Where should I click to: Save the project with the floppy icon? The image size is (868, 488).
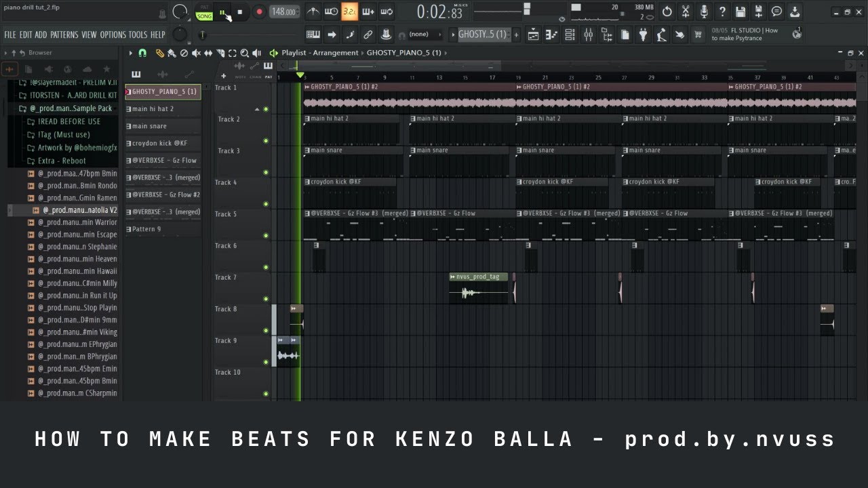click(741, 12)
